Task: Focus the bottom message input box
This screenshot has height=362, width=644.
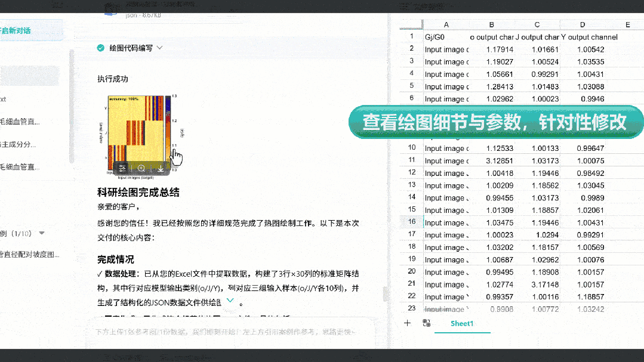Action: coord(227,332)
